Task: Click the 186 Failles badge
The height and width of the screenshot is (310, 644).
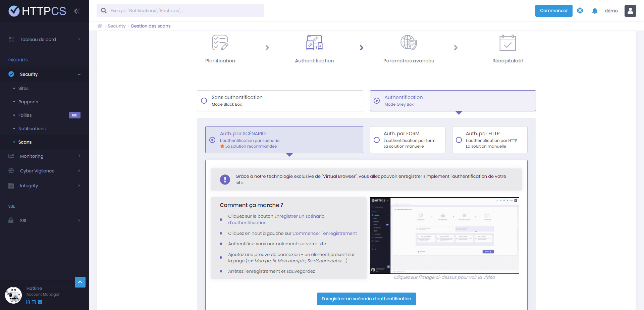Action: click(x=74, y=115)
